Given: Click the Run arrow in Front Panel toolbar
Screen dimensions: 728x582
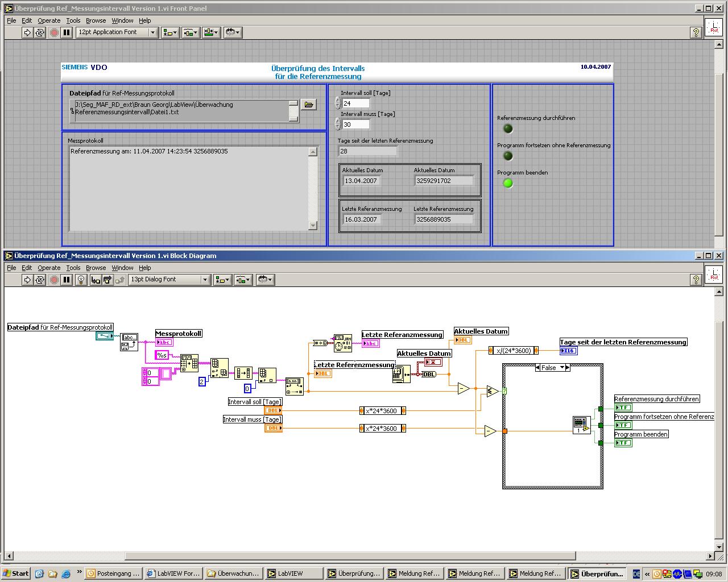Looking at the screenshot, I should click(27, 32).
